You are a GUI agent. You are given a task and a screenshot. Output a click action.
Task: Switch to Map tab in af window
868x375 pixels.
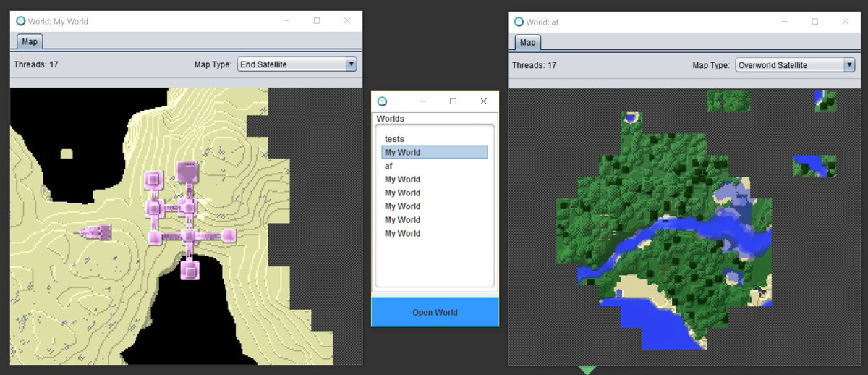tap(527, 42)
